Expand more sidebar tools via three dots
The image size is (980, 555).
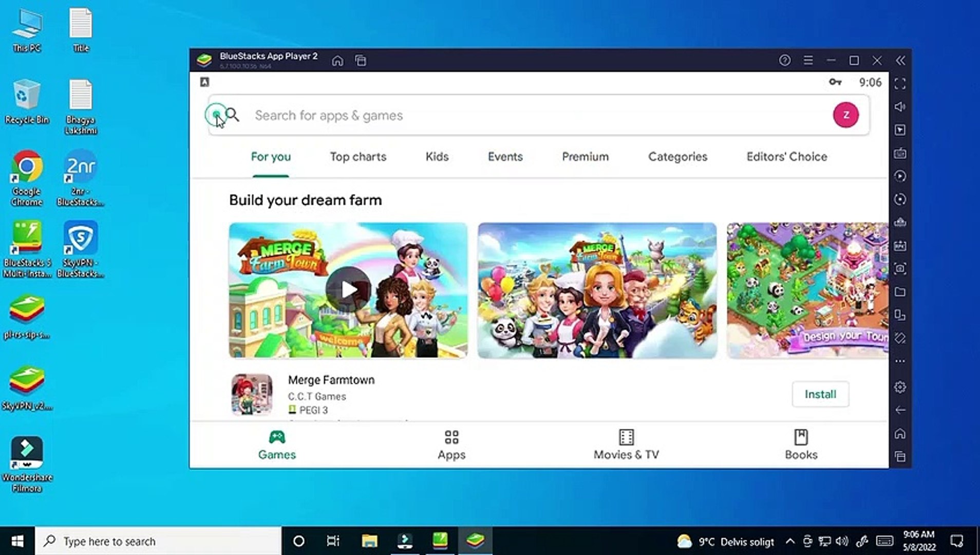(x=900, y=361)
